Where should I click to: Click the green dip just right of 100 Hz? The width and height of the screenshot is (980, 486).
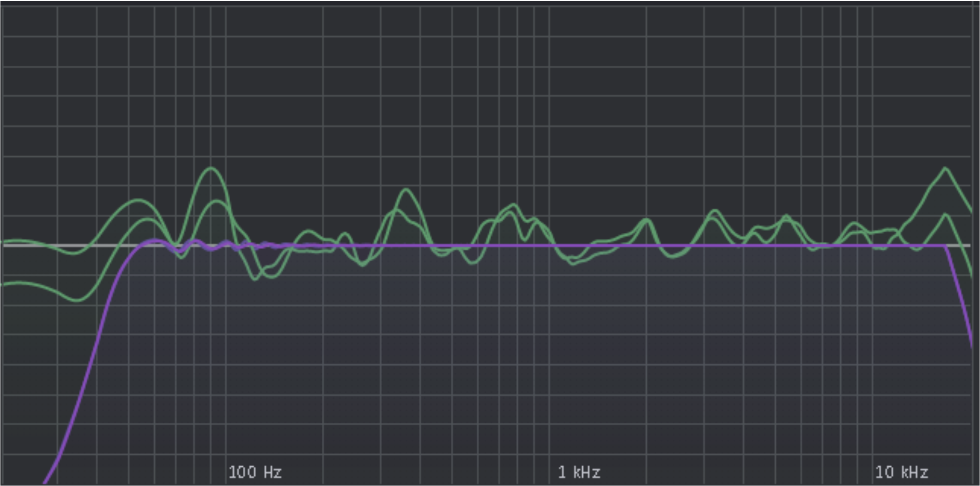pos(255,279)
